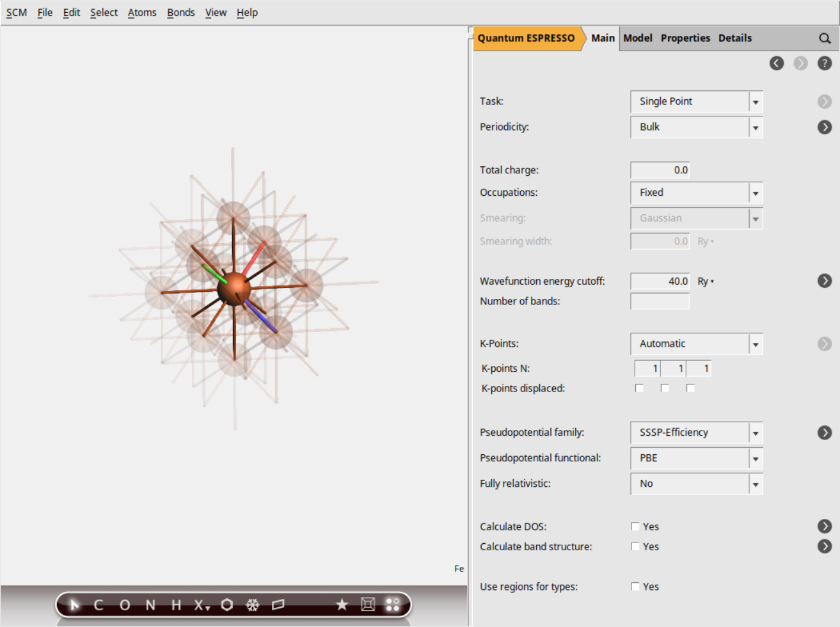
Task: Click the star favorites icon in the toolbar
Action: click(x=342, y=605)
